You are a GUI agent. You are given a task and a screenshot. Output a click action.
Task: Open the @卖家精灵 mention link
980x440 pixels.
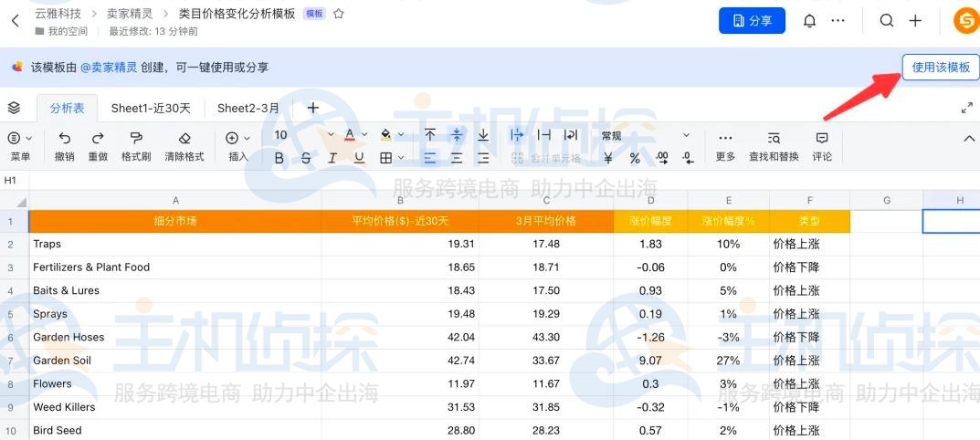[109, 68]
